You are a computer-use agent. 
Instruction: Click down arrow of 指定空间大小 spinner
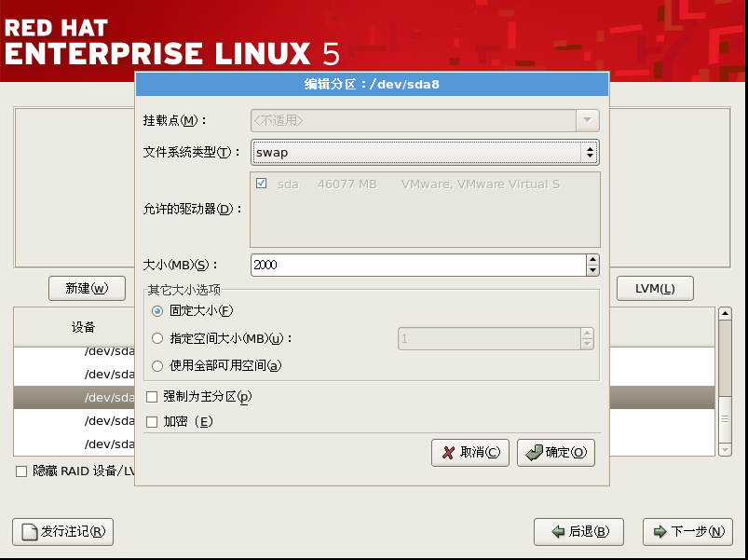click(587, 344)
